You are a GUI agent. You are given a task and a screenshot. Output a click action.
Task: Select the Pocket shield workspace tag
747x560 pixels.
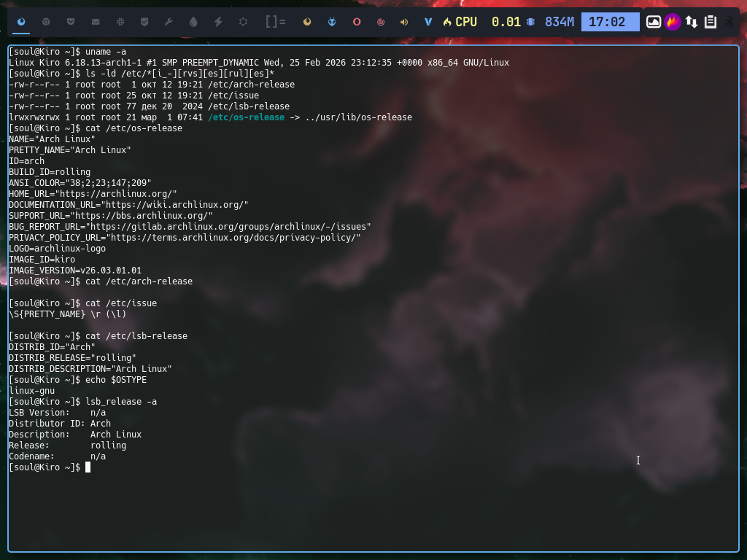[x=71, y=22]
